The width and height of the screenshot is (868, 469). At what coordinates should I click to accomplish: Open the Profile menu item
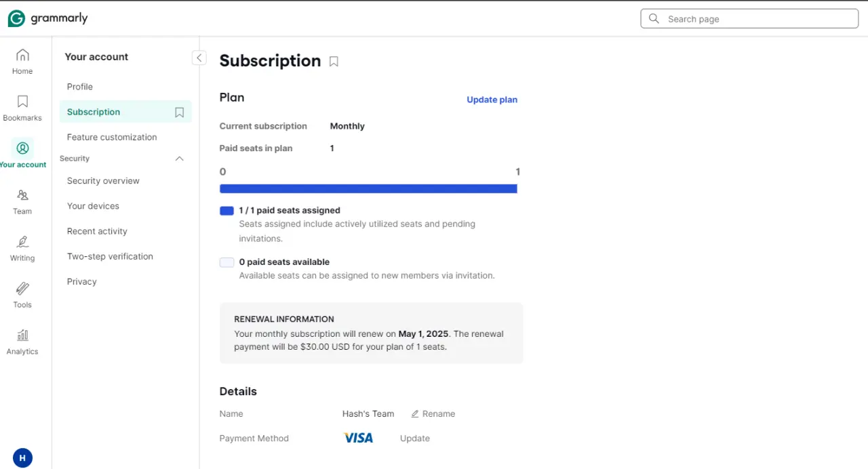pos(80,87)
